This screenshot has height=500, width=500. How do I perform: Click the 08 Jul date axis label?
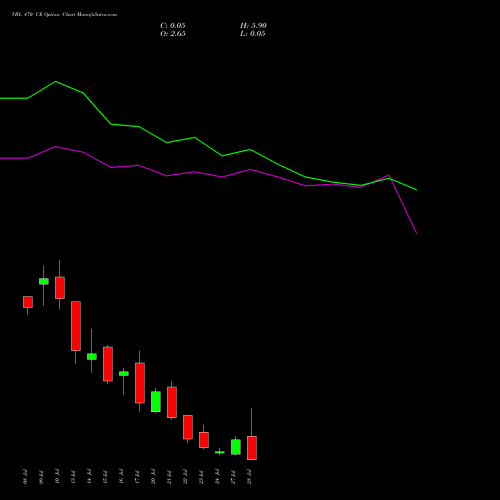click(x=26, y=477)
